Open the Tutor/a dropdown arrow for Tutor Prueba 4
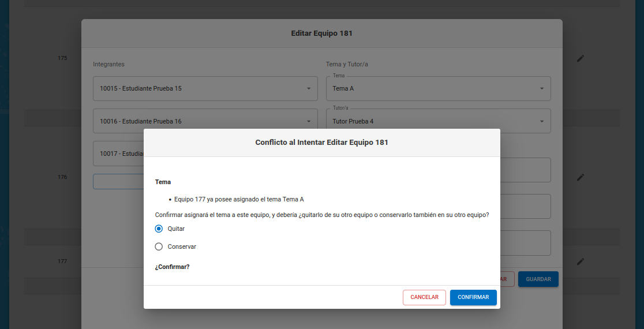This screenshot has width=644, height=329. pos(542,121)
